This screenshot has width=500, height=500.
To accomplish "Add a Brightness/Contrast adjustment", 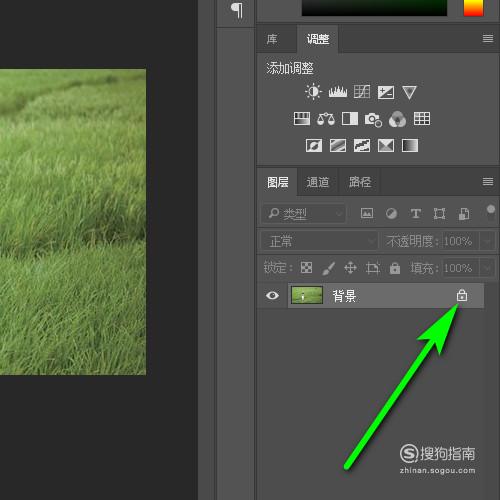I will [x=313, y=92].
